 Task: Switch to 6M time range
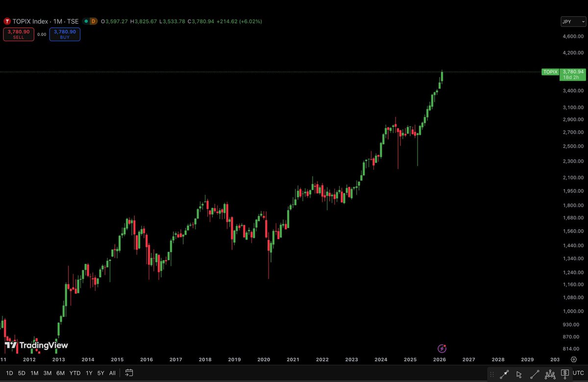(60, 373)
